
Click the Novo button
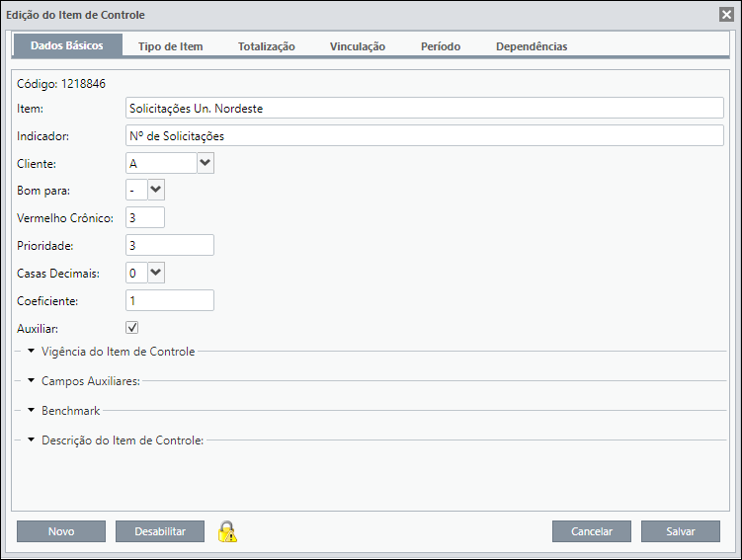[61, 531]
